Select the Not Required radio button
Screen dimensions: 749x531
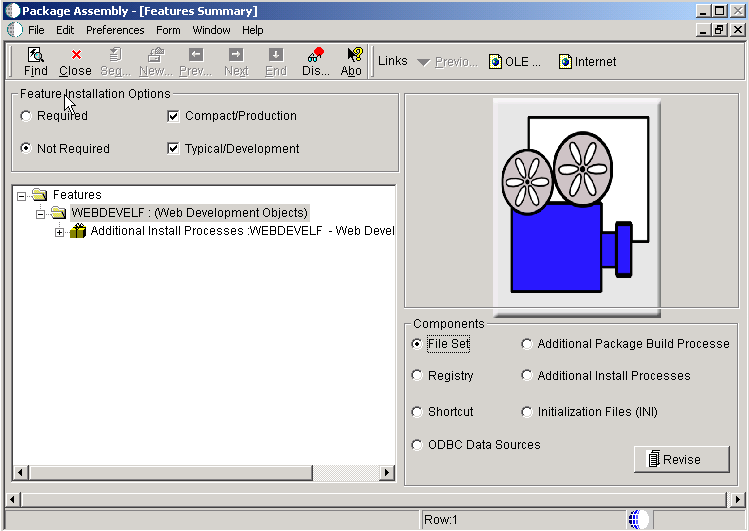(26, 149)
